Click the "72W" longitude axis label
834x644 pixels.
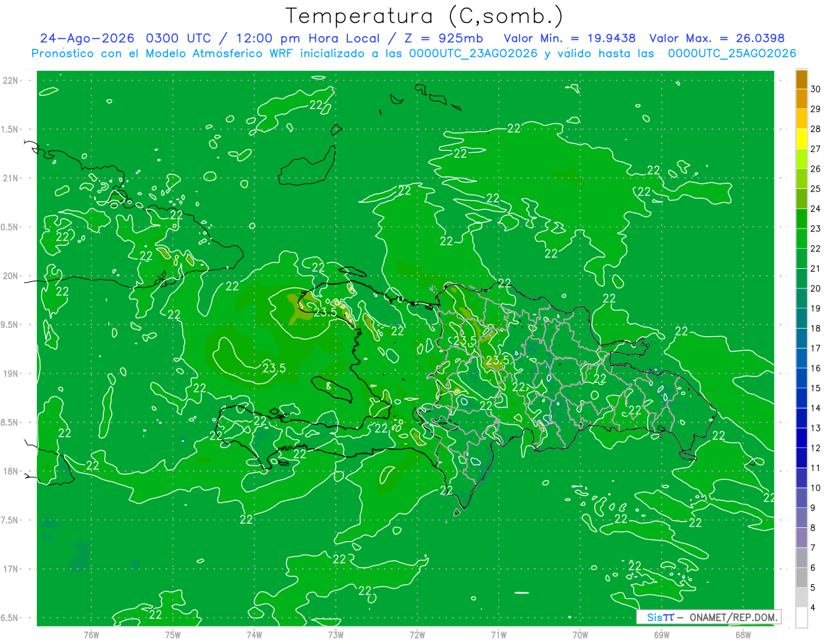417,634
